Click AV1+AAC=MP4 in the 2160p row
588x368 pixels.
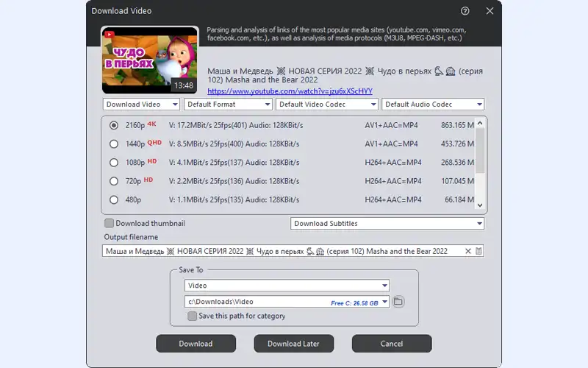[x=391, y=125]
